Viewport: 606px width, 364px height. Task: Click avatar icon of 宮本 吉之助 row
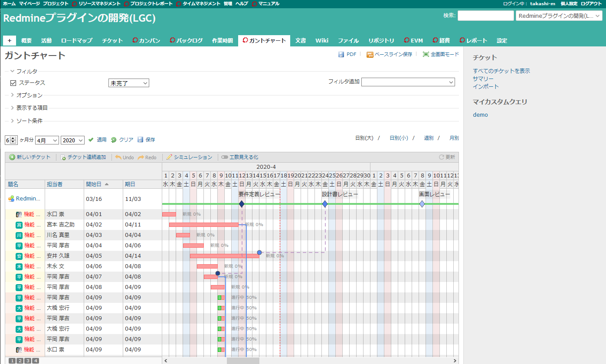19,225
